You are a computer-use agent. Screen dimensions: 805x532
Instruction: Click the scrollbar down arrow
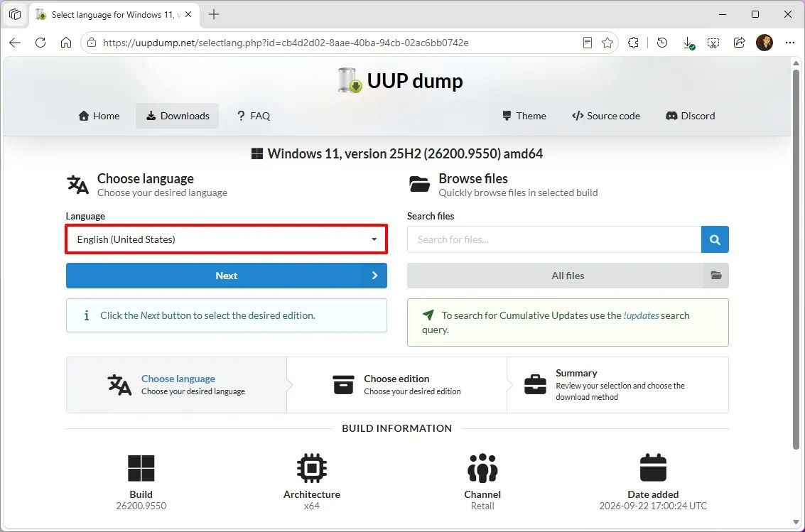(796, 522)
